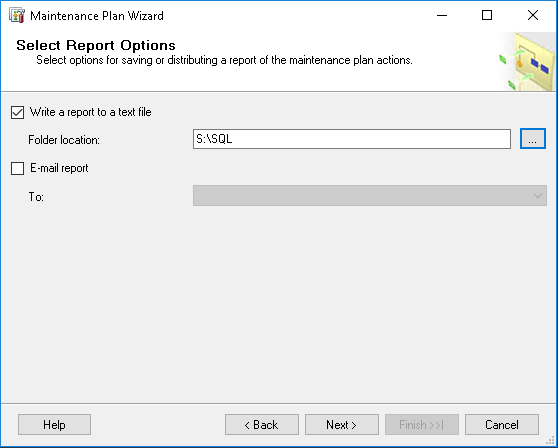Viewport: 558px width, 448px height.
Task: Click the 'Select Report Options' heading
Action: 96,45
